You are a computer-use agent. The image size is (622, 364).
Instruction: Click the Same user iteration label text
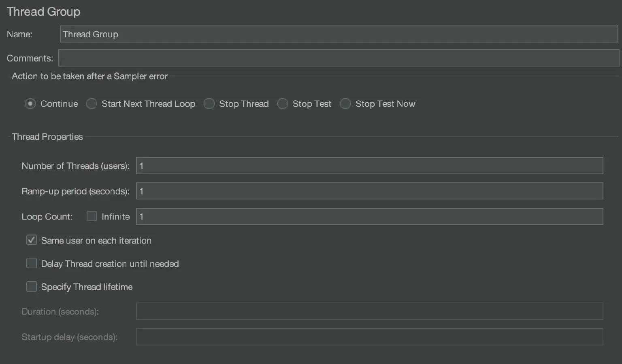[96, 240]
